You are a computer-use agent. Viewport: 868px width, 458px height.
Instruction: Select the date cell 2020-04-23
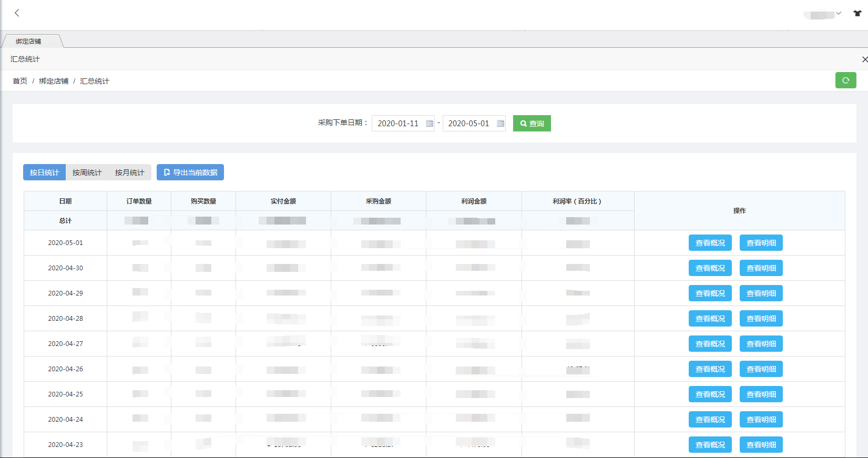pyautogui.click(x=66, y=445)
